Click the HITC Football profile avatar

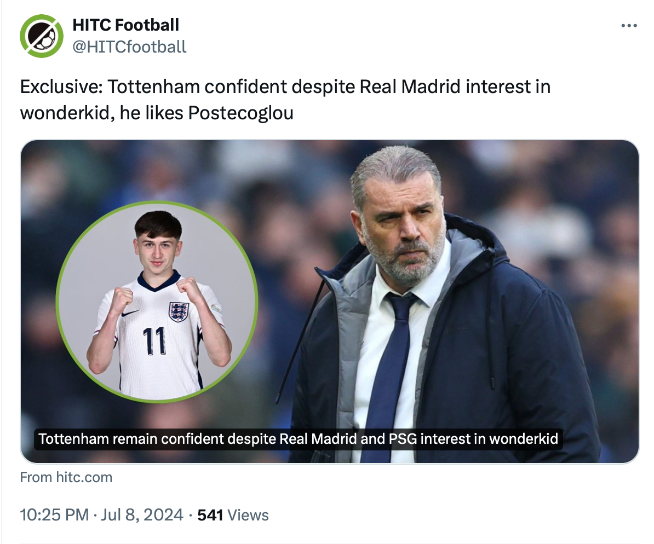[41, 36]
